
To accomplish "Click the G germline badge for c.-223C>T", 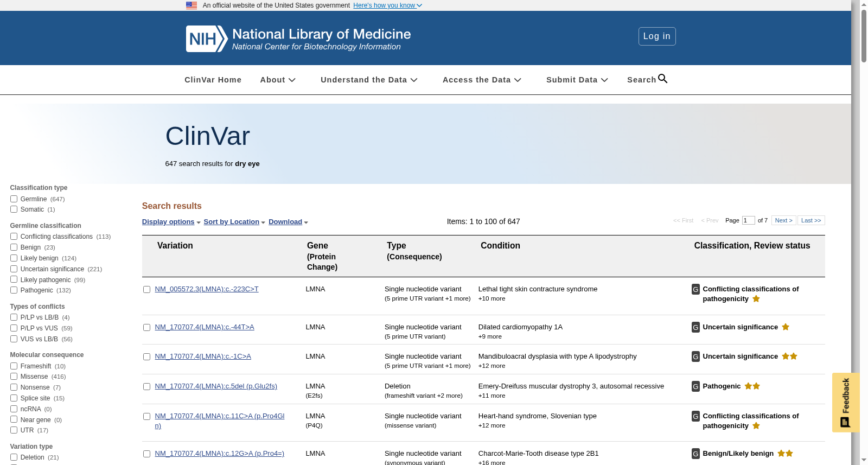I will pyautogui.click(x=695, y=289).
